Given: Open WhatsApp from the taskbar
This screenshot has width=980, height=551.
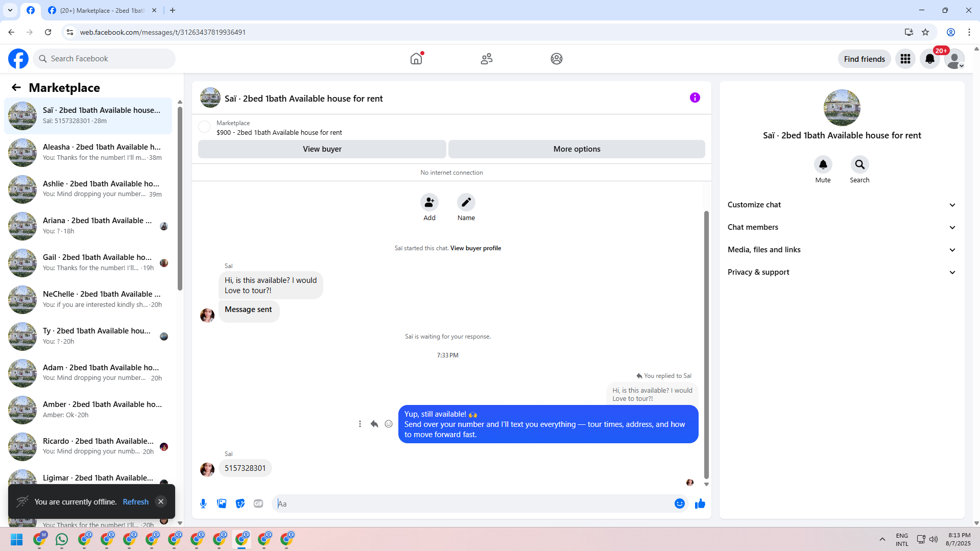Looking at the screenshot, I should [x=62, y=539].
